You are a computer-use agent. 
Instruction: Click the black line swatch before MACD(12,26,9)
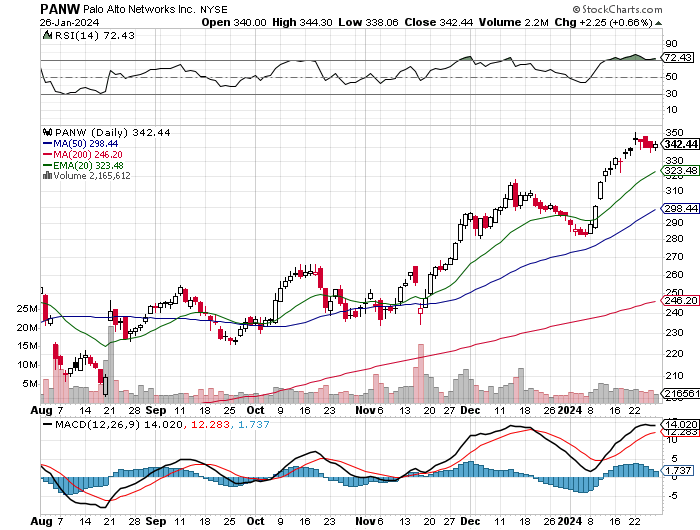(x=47, y=424)
